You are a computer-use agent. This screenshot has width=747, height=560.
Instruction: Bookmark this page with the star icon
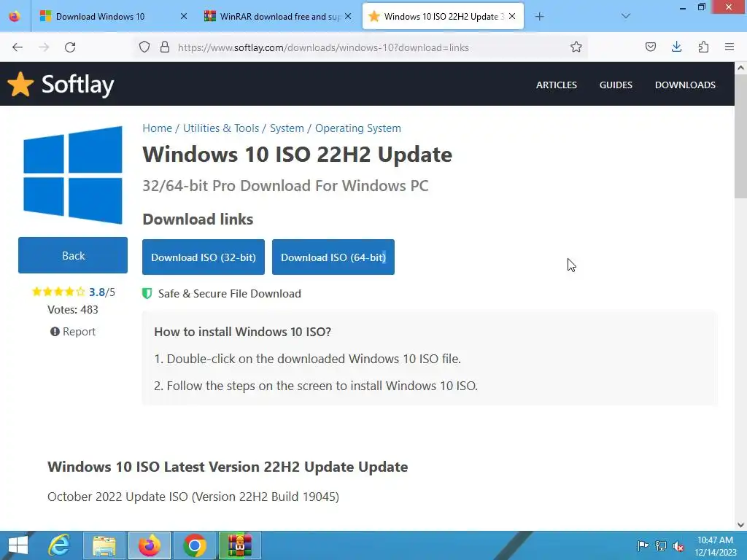(x=576, y=47)
